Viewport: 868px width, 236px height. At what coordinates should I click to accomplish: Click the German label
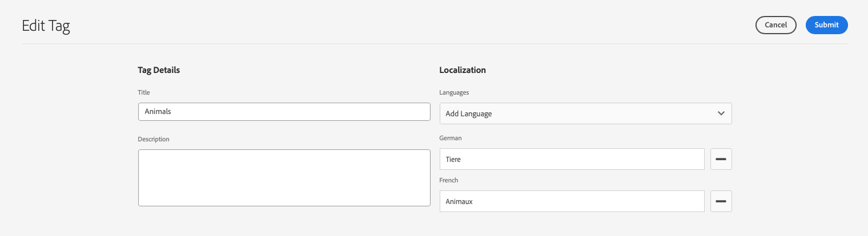(x=451, y=138)
